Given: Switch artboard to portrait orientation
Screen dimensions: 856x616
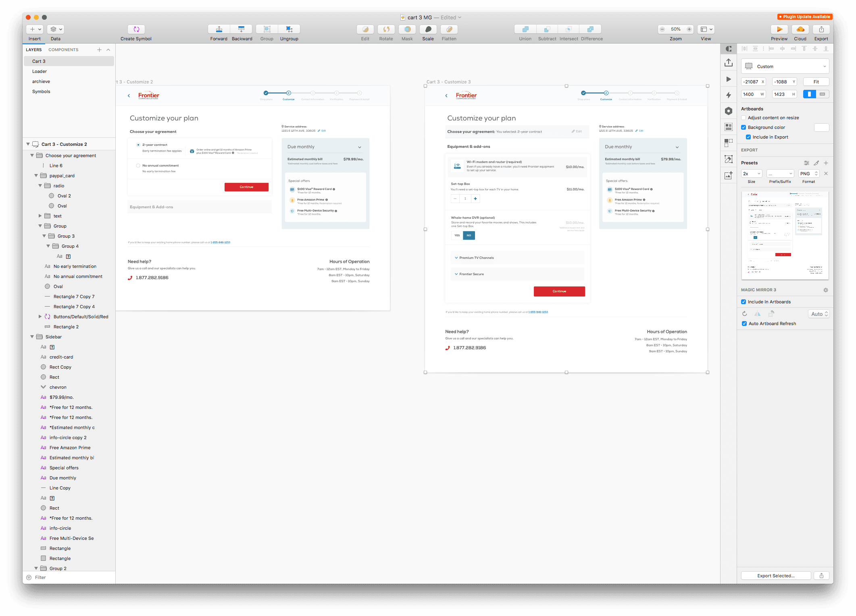Looking at the screenshot, I should [810, 94].
